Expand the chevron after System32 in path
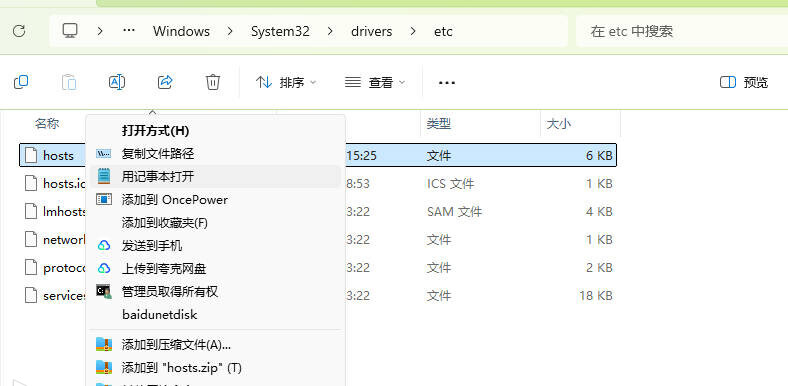 click(x=330, y=31)
